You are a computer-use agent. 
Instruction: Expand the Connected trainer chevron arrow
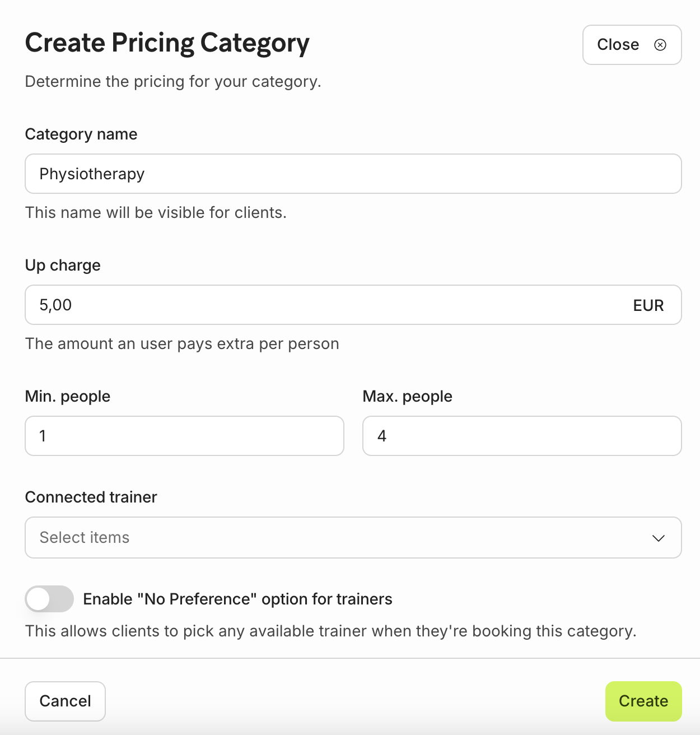[658, 538]
